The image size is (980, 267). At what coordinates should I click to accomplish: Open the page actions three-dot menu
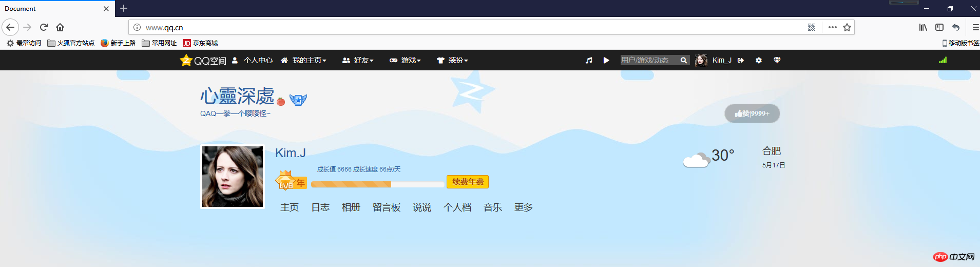click(833, 27)
